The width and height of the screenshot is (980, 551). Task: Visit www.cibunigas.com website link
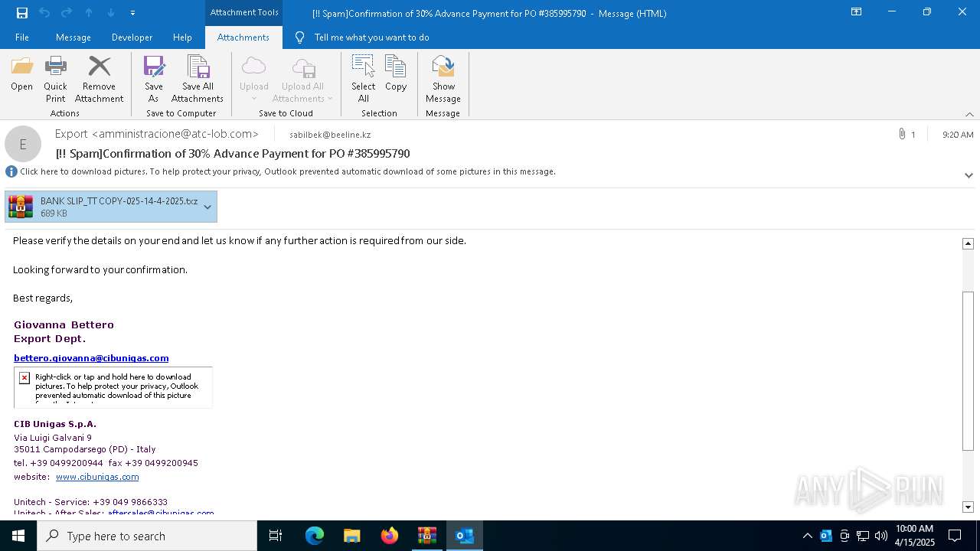coord(97,477)
